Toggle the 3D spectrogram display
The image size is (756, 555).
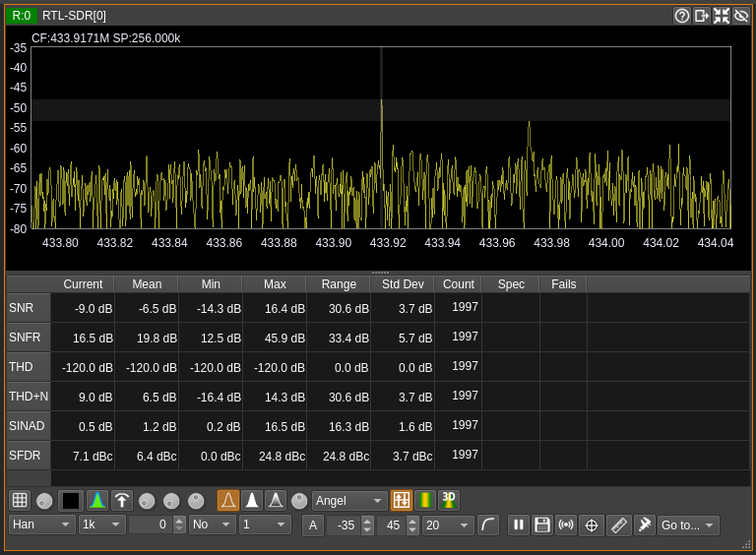(449, 500)
